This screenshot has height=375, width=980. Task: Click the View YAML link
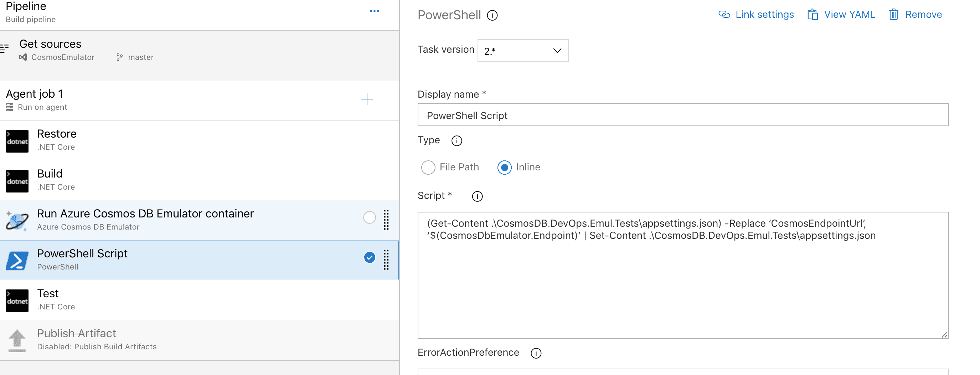pos(850,15)
